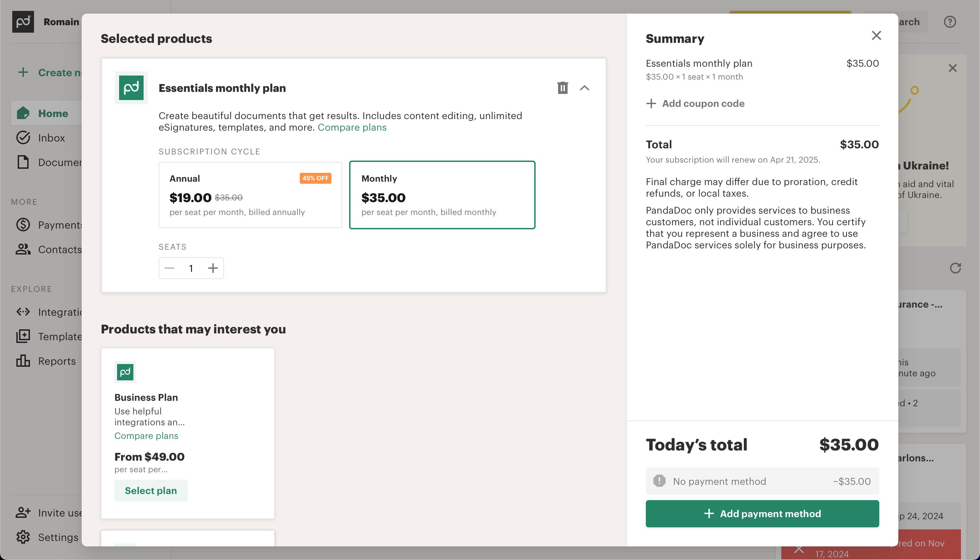Click the Today's total $35.00 amount
Viewport: 980px width, 560px height.
(849, 445)
